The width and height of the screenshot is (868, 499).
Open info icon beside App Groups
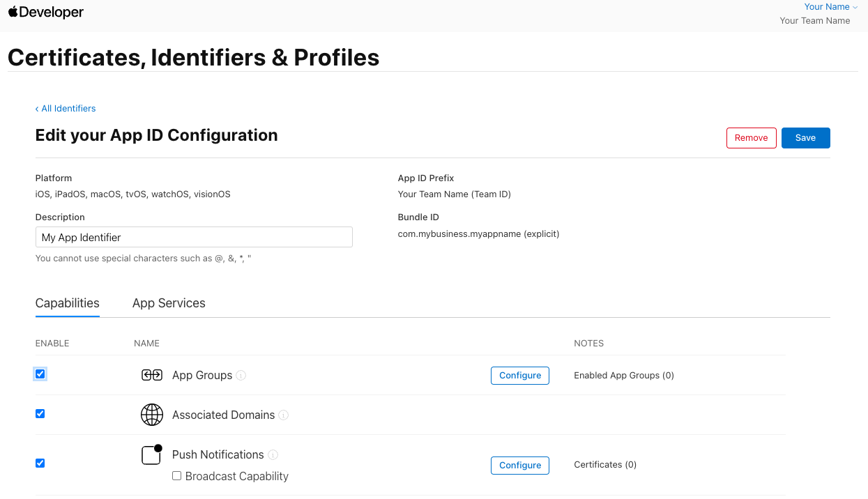(x=241, y=375)
